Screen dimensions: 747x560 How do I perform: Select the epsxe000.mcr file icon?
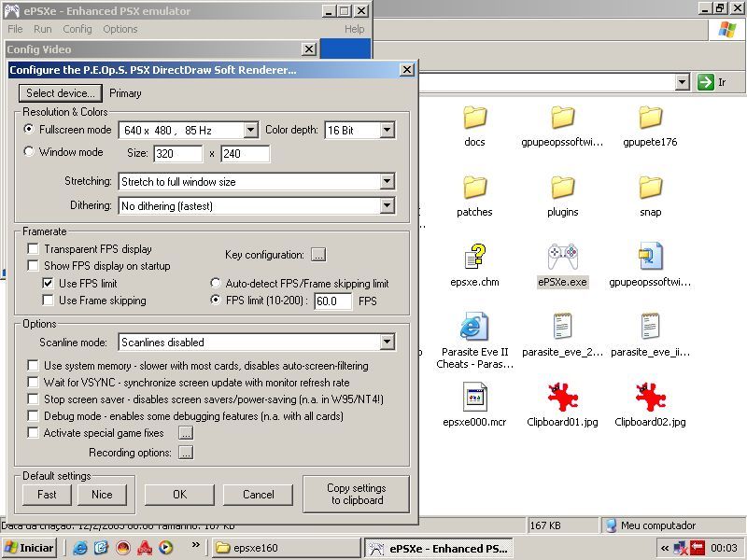(474, 397)
